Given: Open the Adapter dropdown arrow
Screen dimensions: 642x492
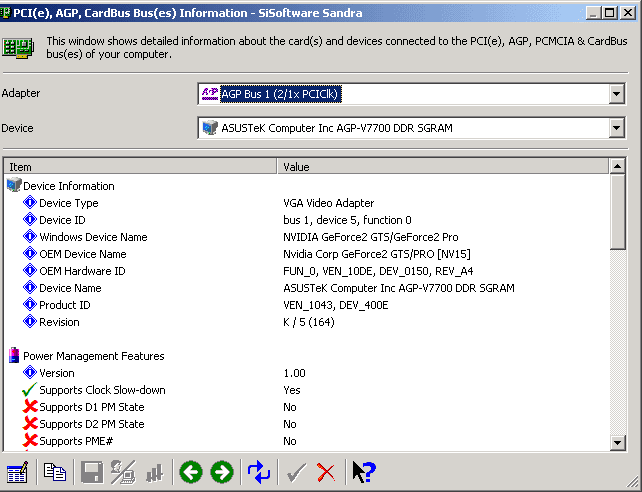Looking at the screenshot, I should [616, 94].
